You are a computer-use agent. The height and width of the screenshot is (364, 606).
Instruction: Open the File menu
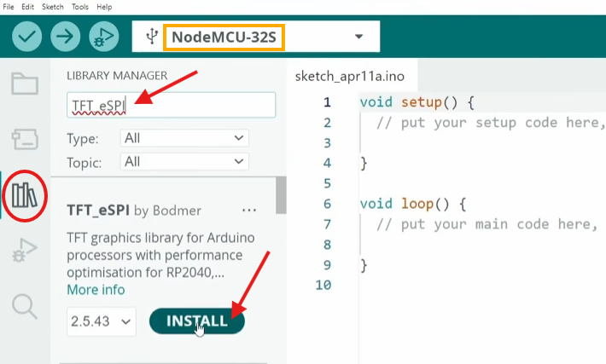(x=9, y=7)
